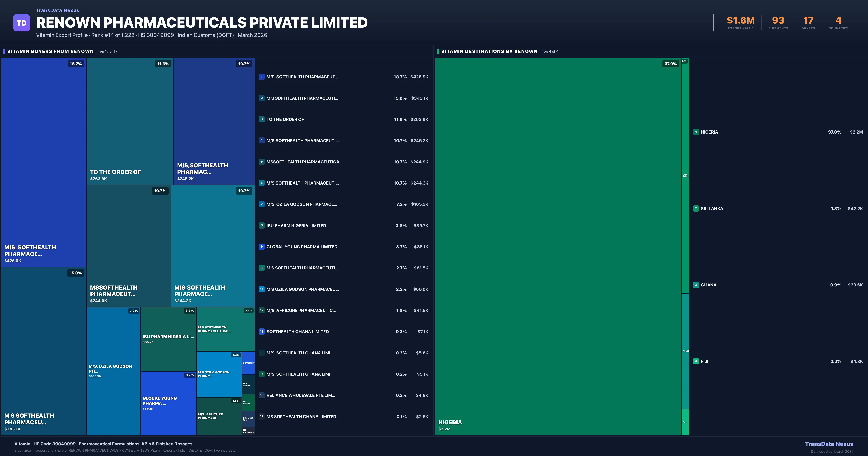Viewport: 868px width, 456px height.
Task: Click rank badge 1 beside Softhealth Pharmaceut
Action: pyautogui.click(x=261, y=77)
